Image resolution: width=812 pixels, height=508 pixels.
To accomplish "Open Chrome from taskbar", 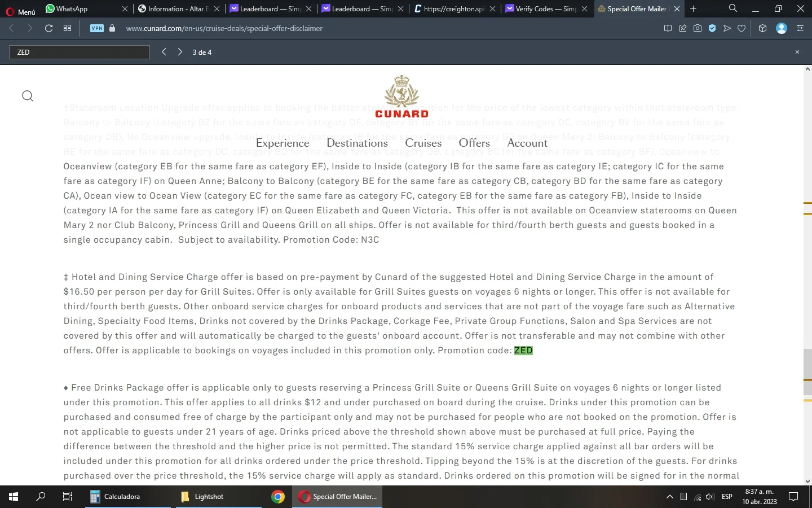I will (x=277, y=497).
